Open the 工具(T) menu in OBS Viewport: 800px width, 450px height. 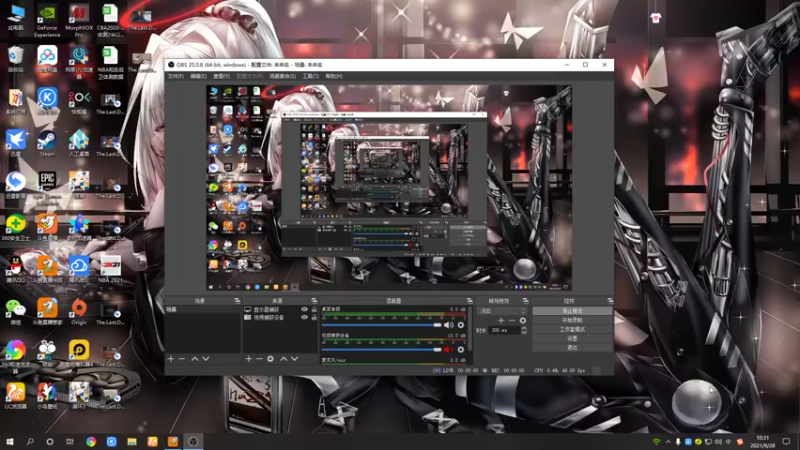pos(310,76)
